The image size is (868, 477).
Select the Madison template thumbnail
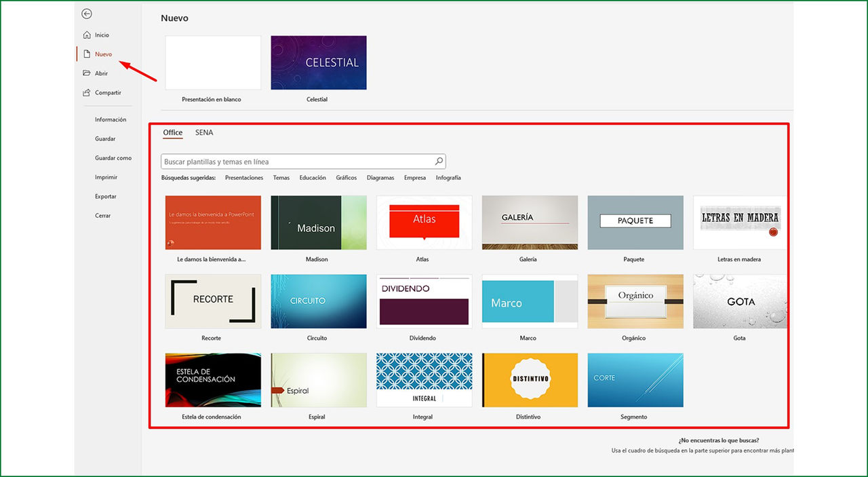(319, 223)
